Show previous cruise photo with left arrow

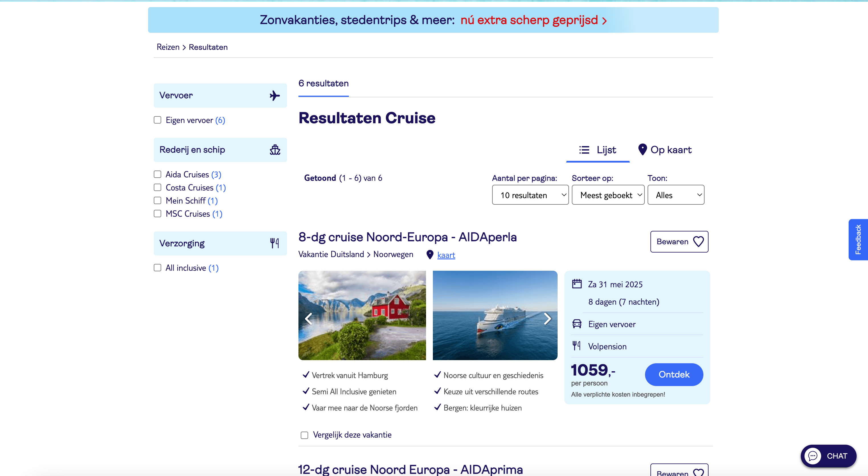(x=308, y=318)
